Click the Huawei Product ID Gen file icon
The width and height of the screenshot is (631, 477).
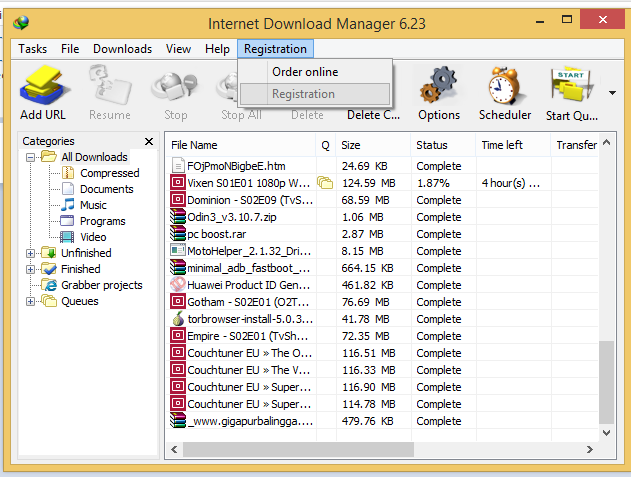177,285
